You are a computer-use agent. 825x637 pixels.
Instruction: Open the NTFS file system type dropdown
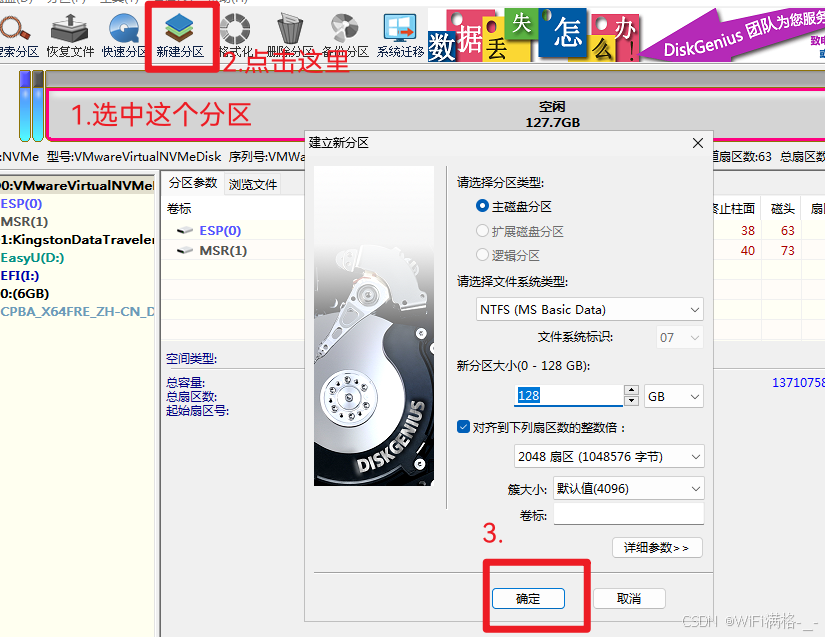click(x=589, y=309)
